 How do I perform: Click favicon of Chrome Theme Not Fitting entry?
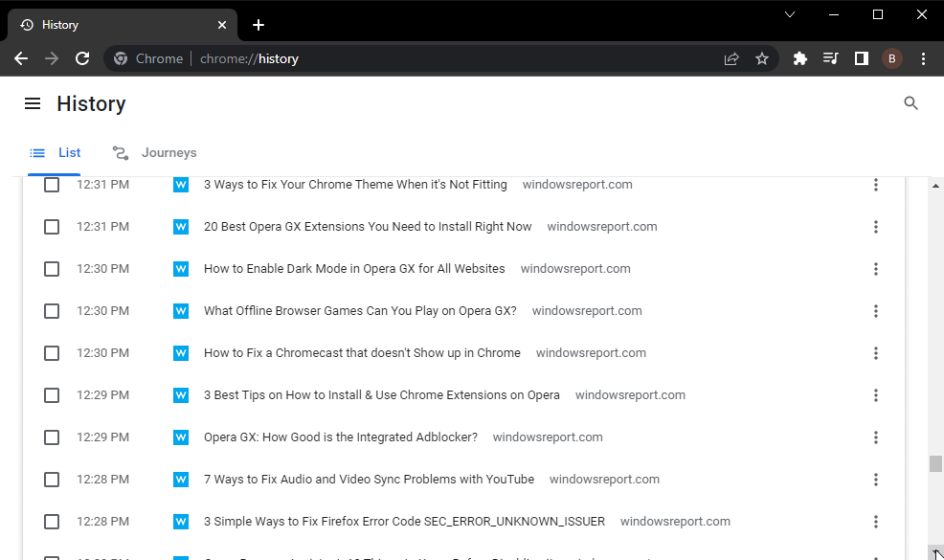pos(181,184)
